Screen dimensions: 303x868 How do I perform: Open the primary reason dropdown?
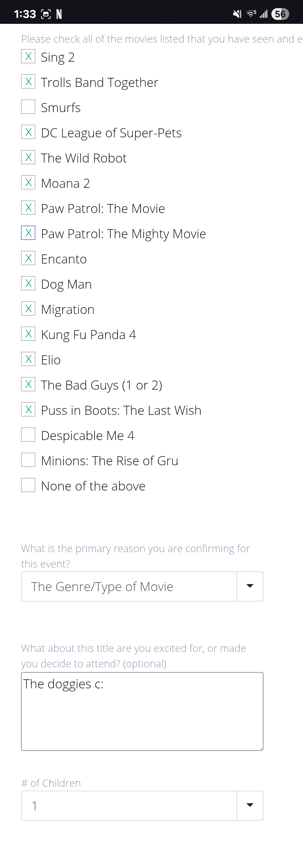250,586
